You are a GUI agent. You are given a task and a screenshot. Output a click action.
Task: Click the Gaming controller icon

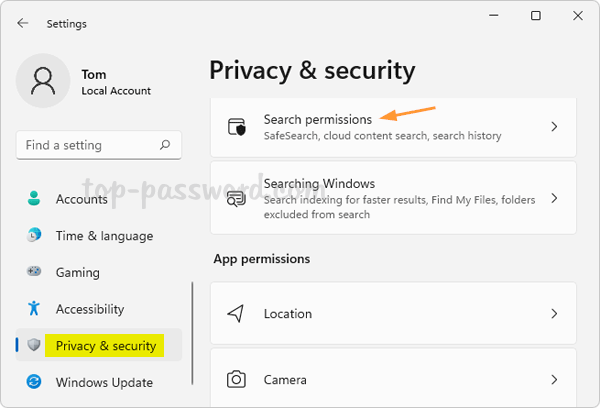(34, 272)
